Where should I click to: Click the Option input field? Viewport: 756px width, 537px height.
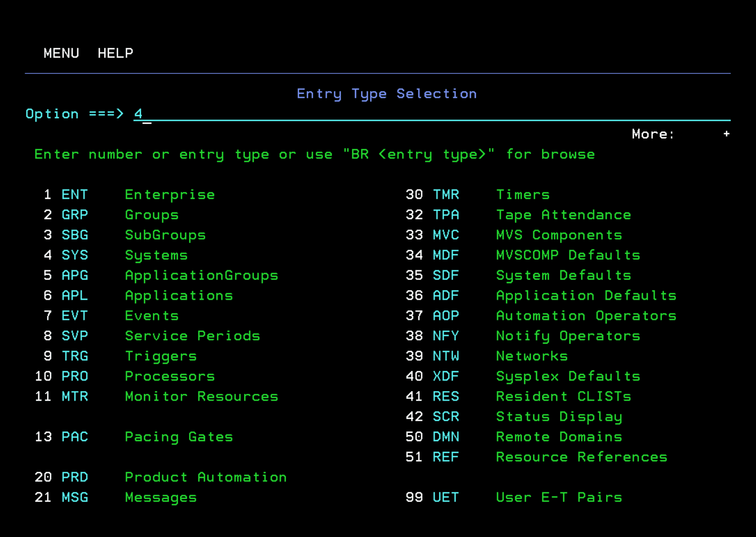tap(430, 114)
